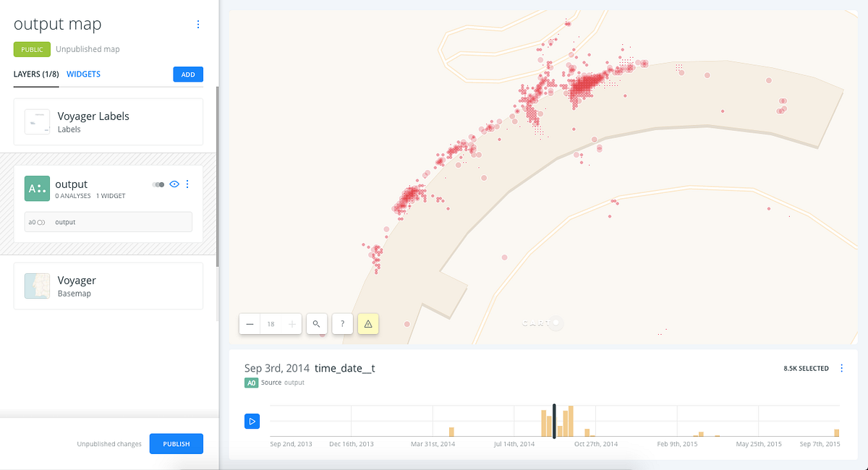The height and width of the screenshot is (470, 868).
Task: Hide the output layer via the eye icon
Action: (174, 184)
